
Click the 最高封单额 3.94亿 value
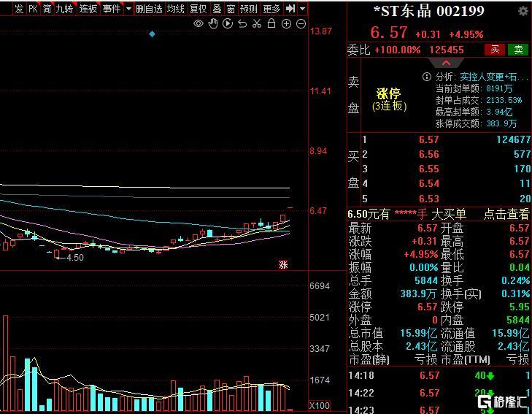(500, 112)
